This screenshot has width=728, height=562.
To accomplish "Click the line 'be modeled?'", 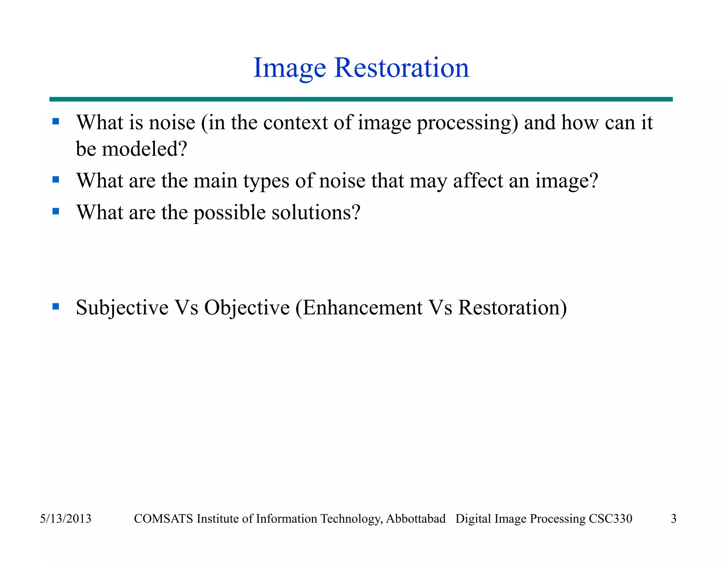I will point(131,148).
